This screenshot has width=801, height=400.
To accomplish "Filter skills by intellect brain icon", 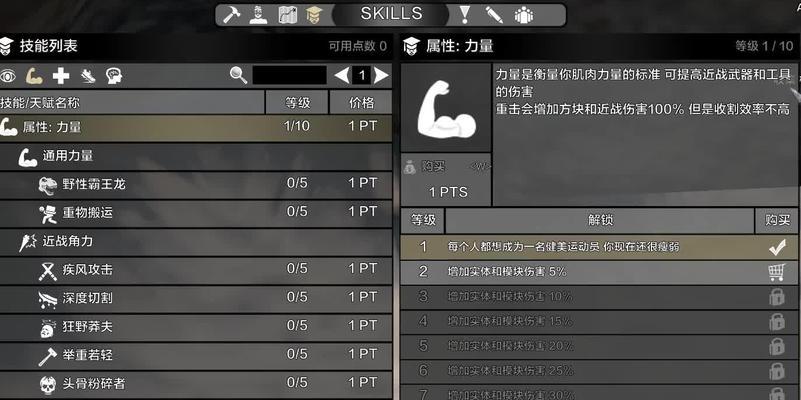I will (114, 76).
